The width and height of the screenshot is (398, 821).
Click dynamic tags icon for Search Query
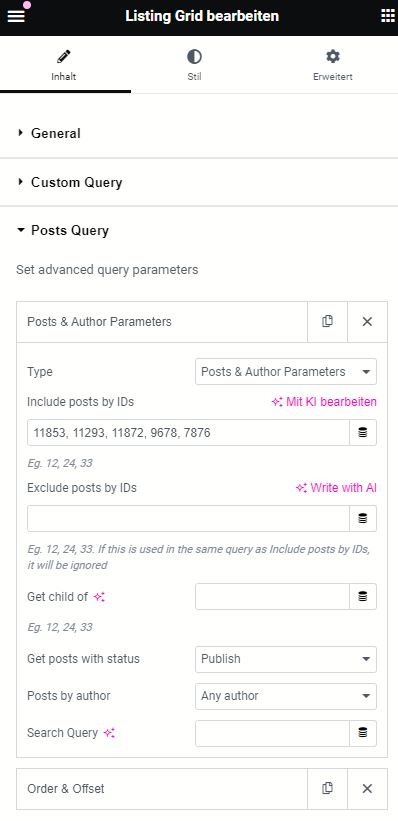point(362,734)
